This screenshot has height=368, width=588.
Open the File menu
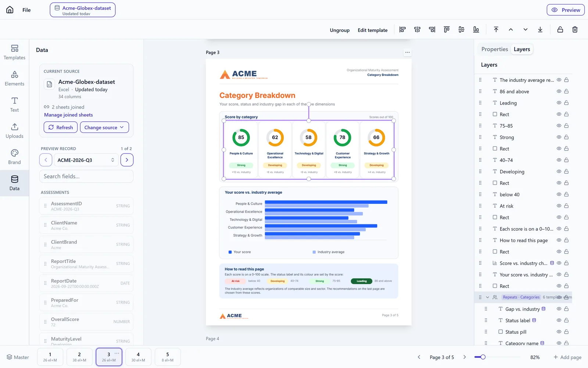pyautogui.click(x=26, y=10)
